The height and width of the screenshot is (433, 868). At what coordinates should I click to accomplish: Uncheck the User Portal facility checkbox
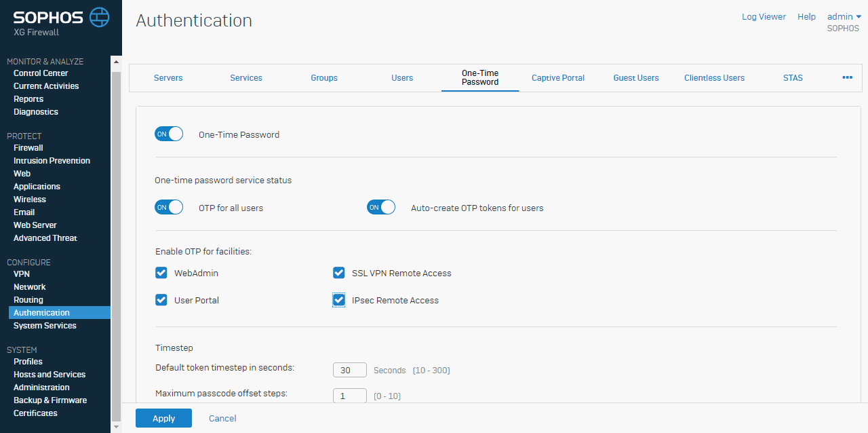[x=161, y=300]
